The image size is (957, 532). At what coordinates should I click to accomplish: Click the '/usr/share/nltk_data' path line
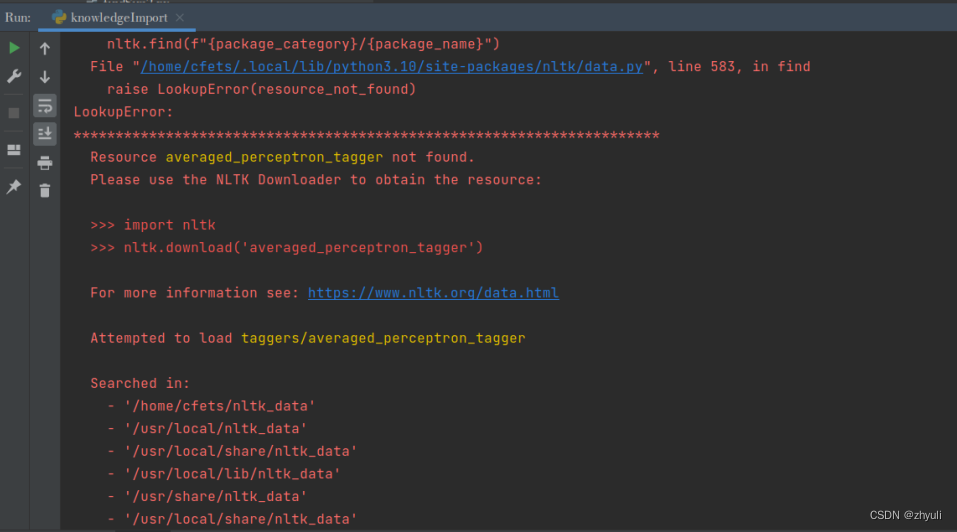(207, 497)
